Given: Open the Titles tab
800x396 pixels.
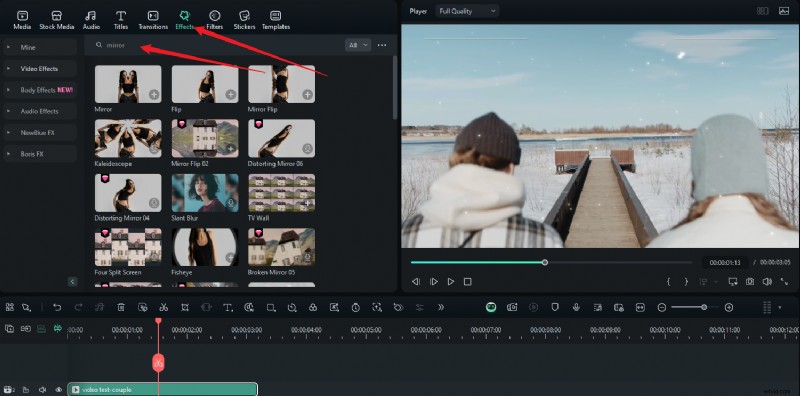Looking at the screenshot, I should point(121,20).
